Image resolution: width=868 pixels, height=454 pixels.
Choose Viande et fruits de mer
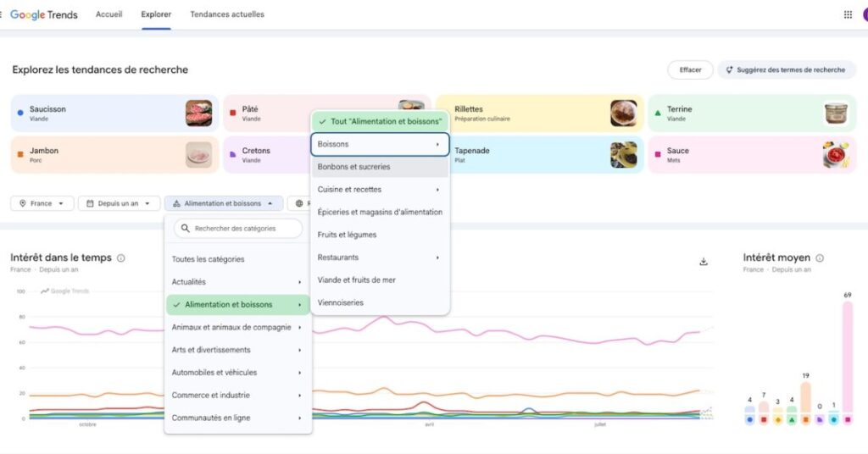380,280
